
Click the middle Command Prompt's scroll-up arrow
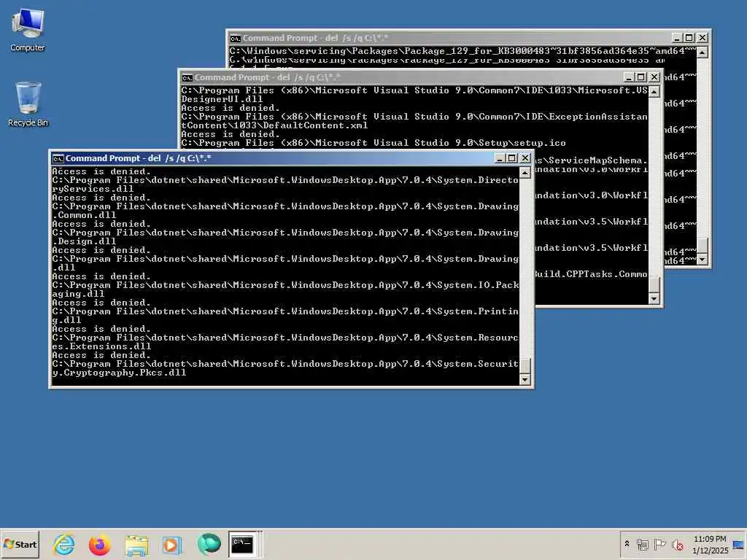[x=654, y=92]
